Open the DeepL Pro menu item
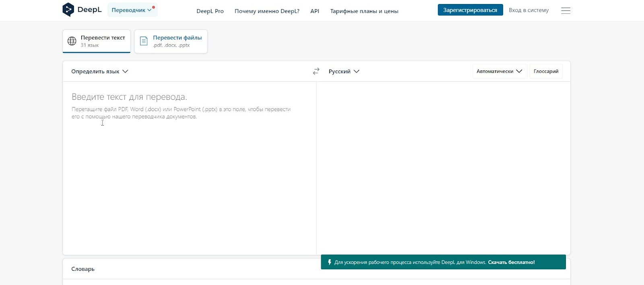This screenshot has height=285, width=644. click(x=210, y=11)
